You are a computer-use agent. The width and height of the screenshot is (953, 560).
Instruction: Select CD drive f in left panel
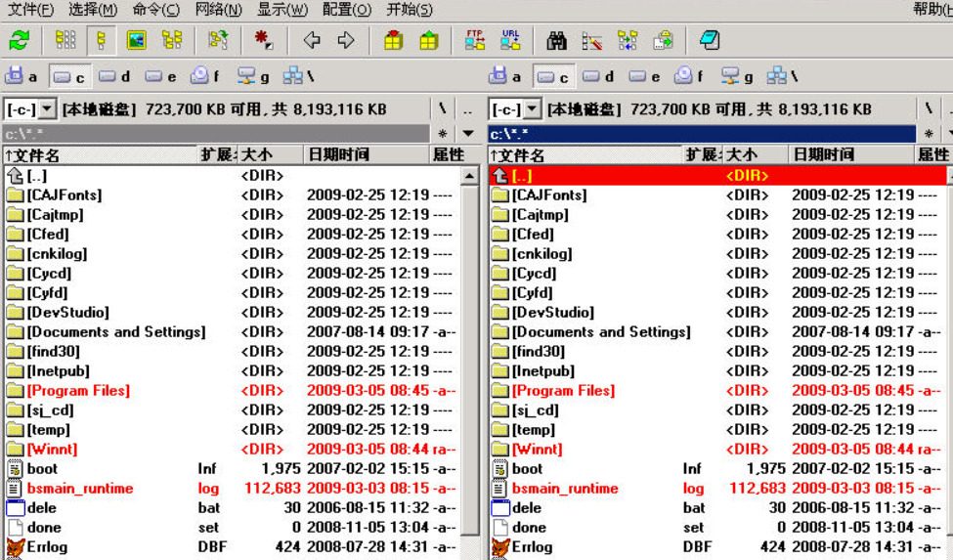tap(205, 76)
